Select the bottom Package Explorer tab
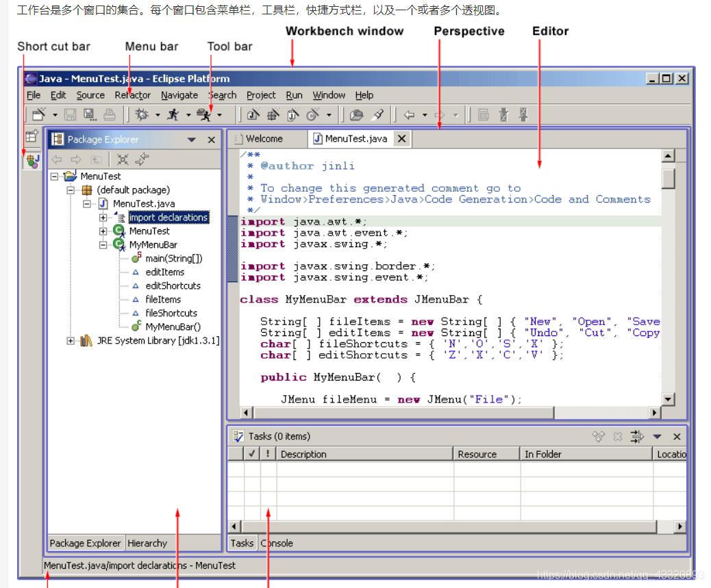711x588 pixels. click(x=85, y=543)
